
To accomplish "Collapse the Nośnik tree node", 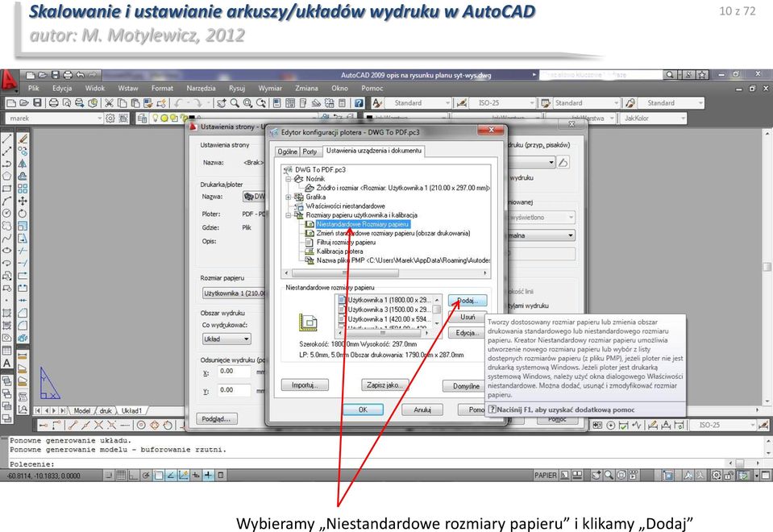I will click(289, 179).
